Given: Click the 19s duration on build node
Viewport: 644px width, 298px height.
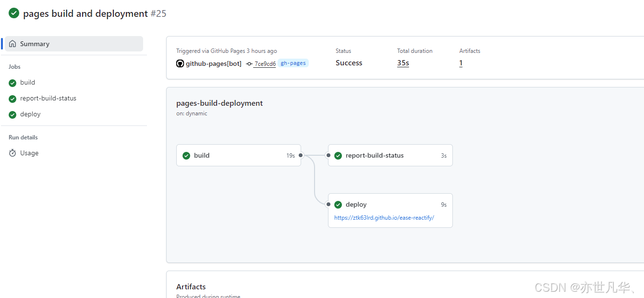Looking at the screenshot, I should tap(291, 156).
